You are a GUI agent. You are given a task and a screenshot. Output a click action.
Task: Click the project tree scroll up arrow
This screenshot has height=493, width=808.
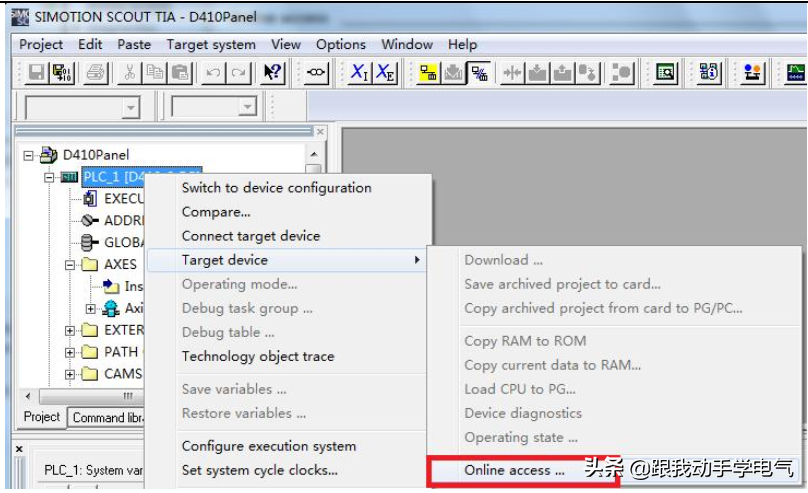[314, 155]
